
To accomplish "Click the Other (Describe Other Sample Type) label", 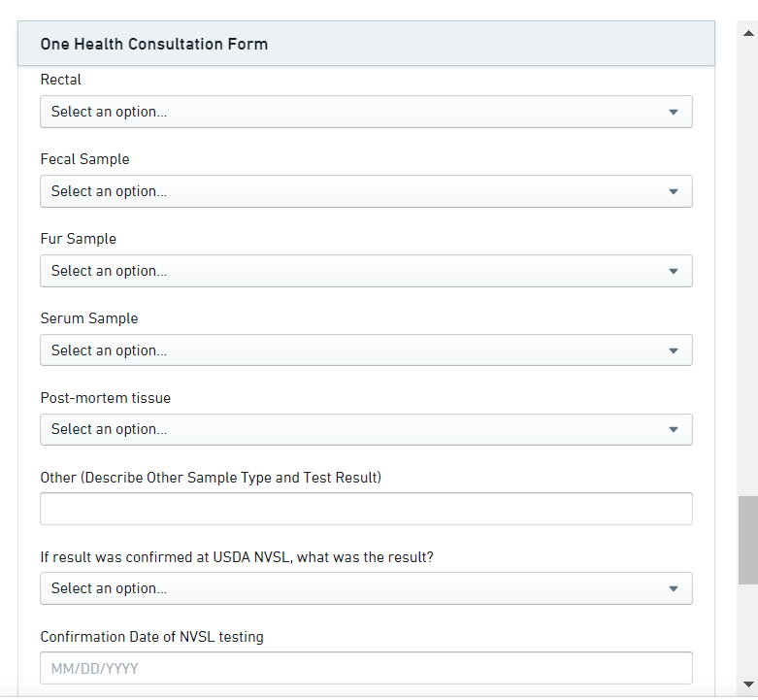I will point(211,478).
